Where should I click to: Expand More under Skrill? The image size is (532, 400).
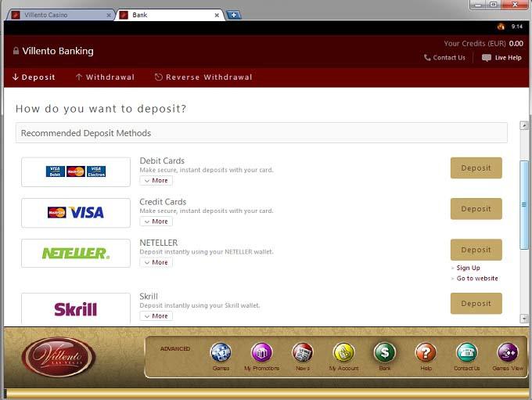point(156,316)
